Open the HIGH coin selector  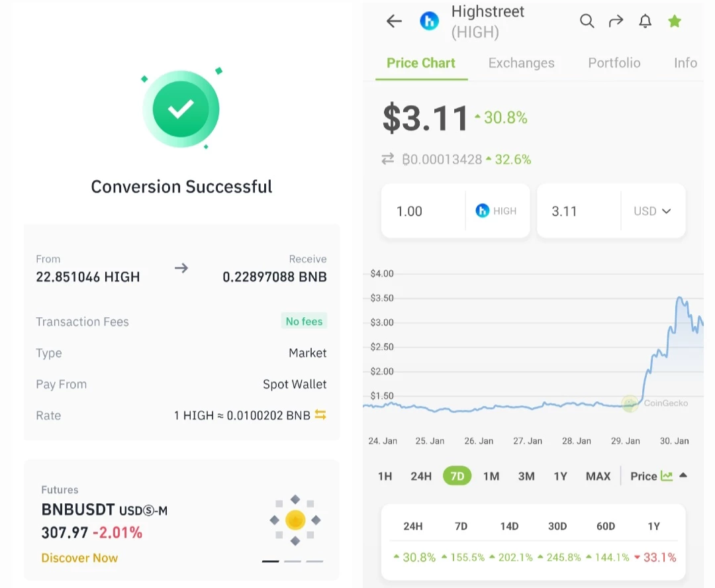coord(496,211)
